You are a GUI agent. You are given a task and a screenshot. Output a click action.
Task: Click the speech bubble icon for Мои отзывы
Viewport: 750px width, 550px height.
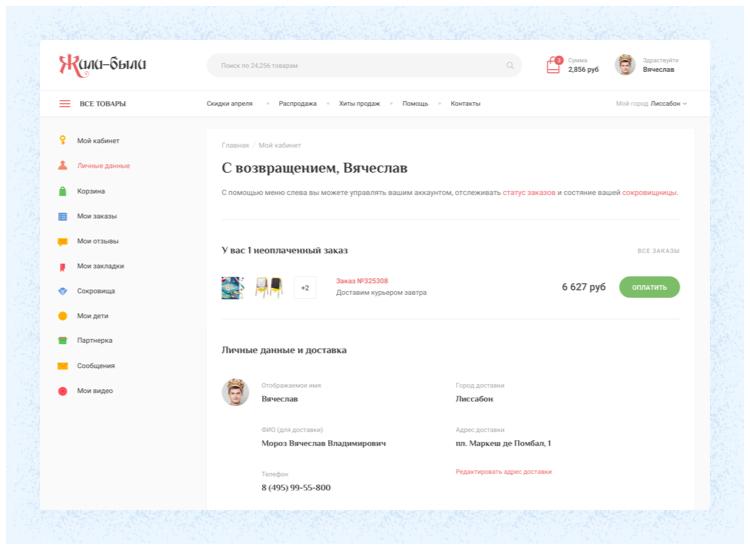[62, 241]
